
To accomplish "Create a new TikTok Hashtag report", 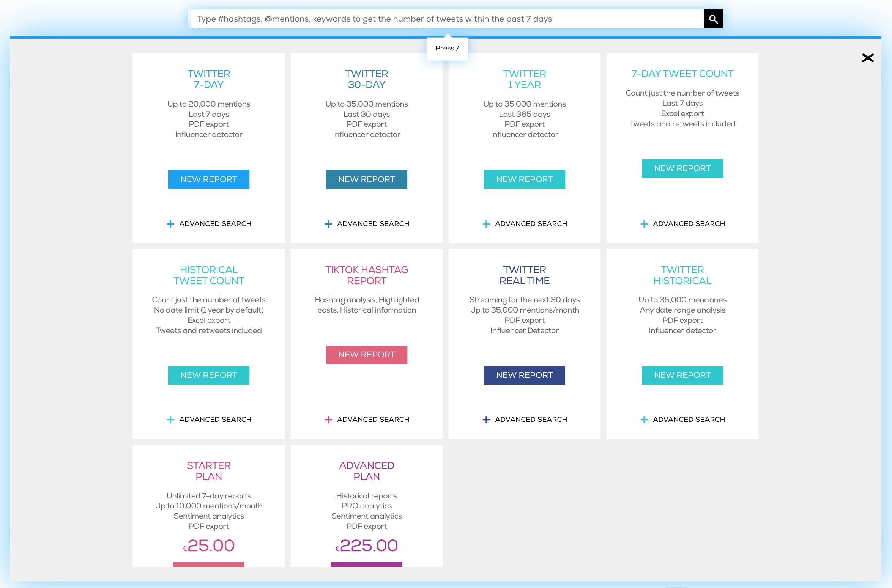I will [367, 355].
